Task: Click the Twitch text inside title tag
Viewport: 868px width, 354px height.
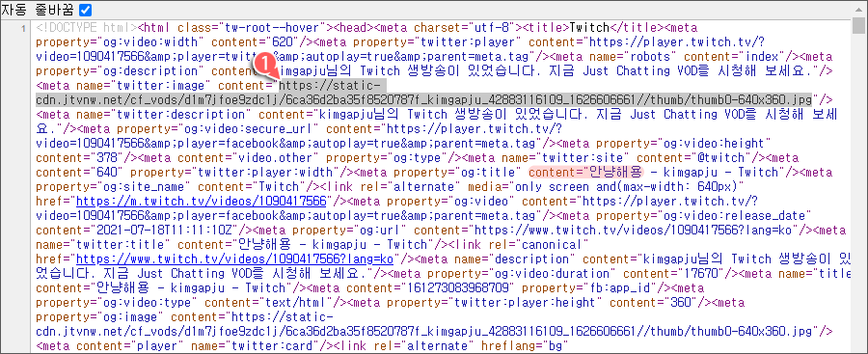Action: click(x=589, y=27)
